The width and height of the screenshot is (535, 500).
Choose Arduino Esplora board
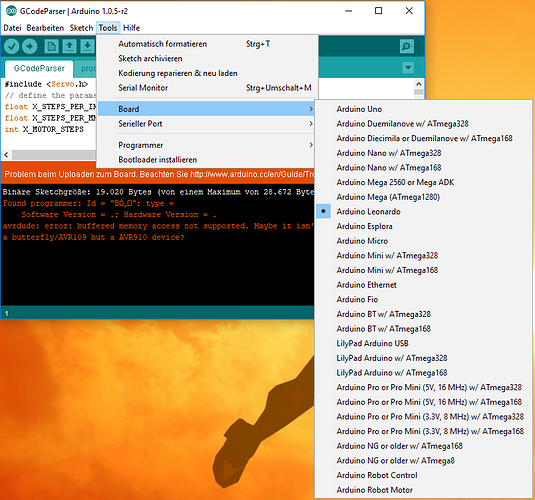coord(424,226)
